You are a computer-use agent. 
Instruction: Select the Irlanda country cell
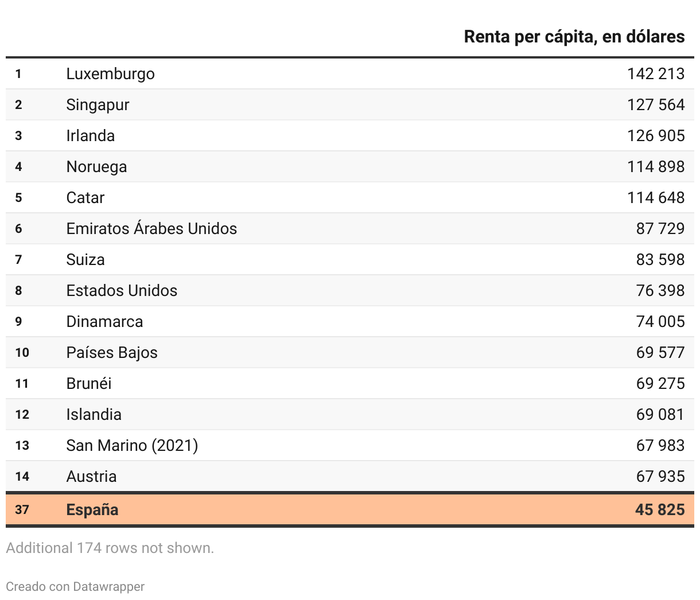pyautogui.click(x=90, y=136)
